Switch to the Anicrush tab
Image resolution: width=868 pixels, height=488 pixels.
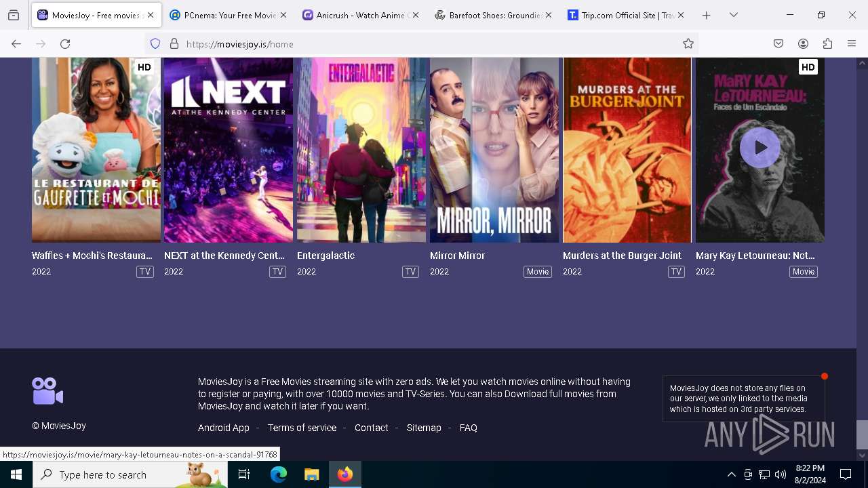point(361,15)
